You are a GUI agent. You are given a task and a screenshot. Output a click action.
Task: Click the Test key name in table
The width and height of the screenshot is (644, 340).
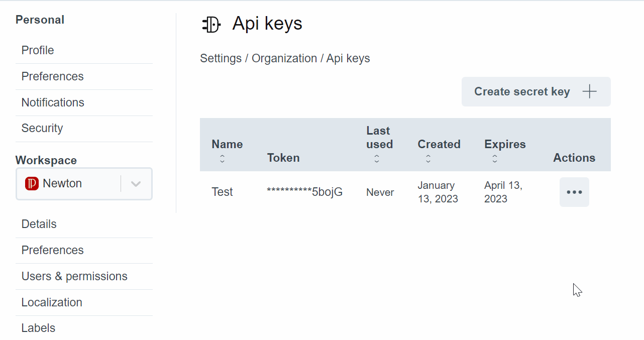(x=222, y=192)
